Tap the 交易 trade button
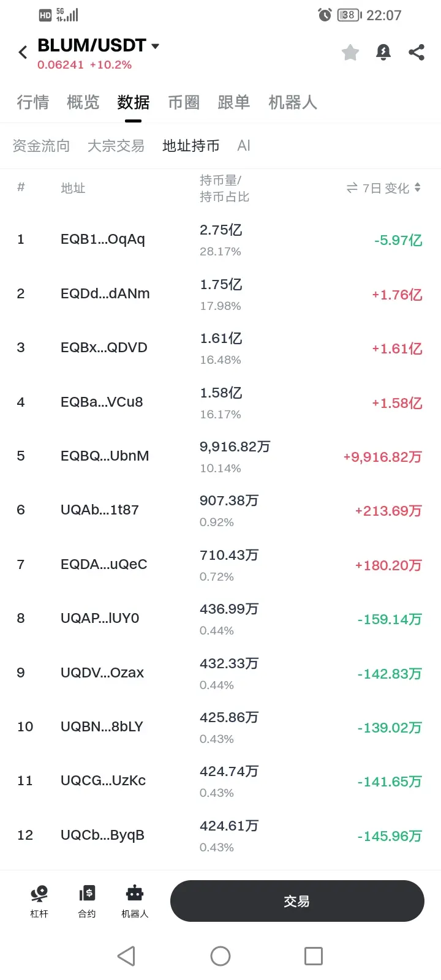The width and height of the screenshot is (441, 980). (297, 901)
